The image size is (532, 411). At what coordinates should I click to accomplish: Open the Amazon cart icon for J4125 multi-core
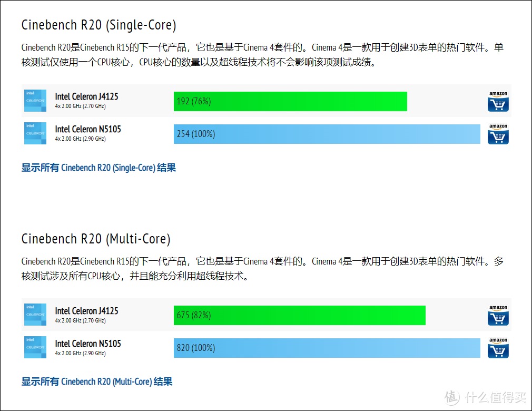pyautogui.click(x=498, y=315)
